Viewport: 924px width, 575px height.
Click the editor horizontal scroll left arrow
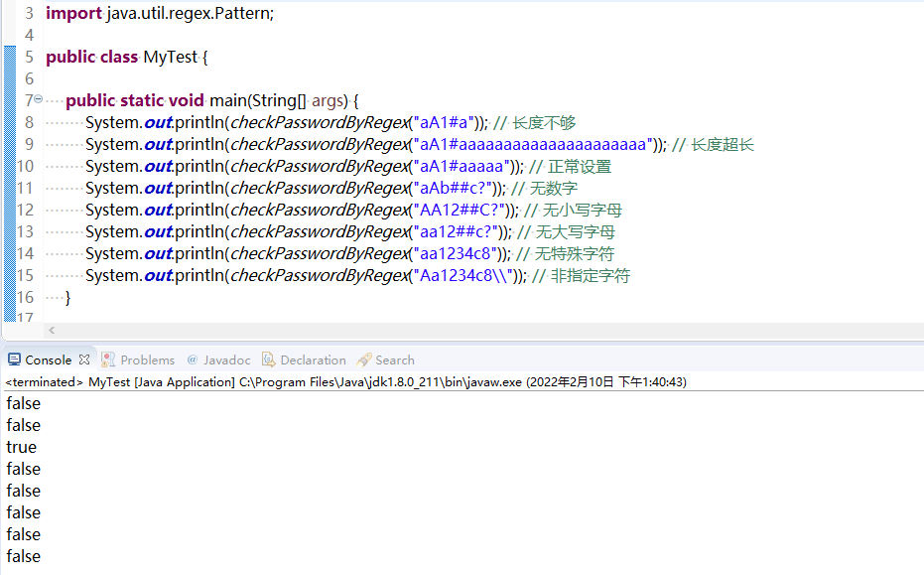(52, 331)
